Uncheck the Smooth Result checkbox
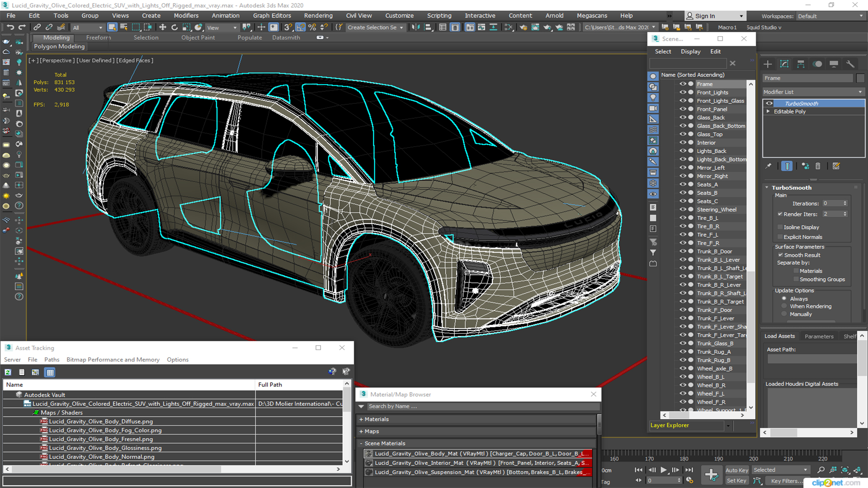 click(780, 255)
